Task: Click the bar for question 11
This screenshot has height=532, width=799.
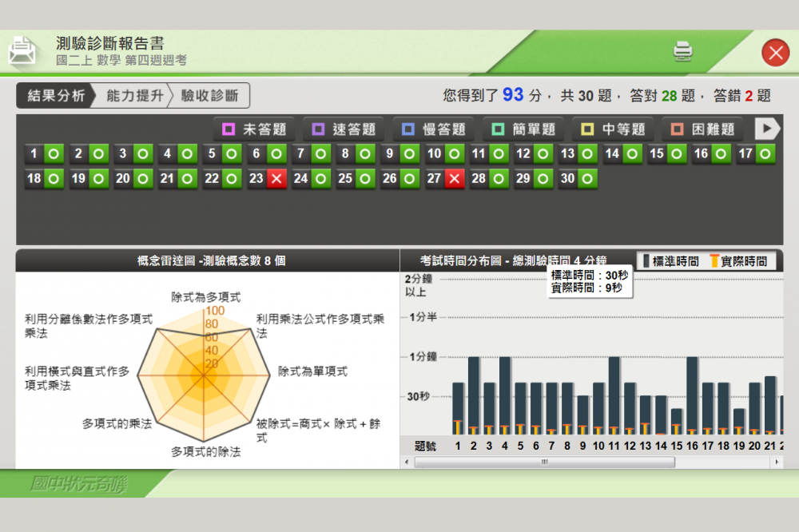Action: 614,395
